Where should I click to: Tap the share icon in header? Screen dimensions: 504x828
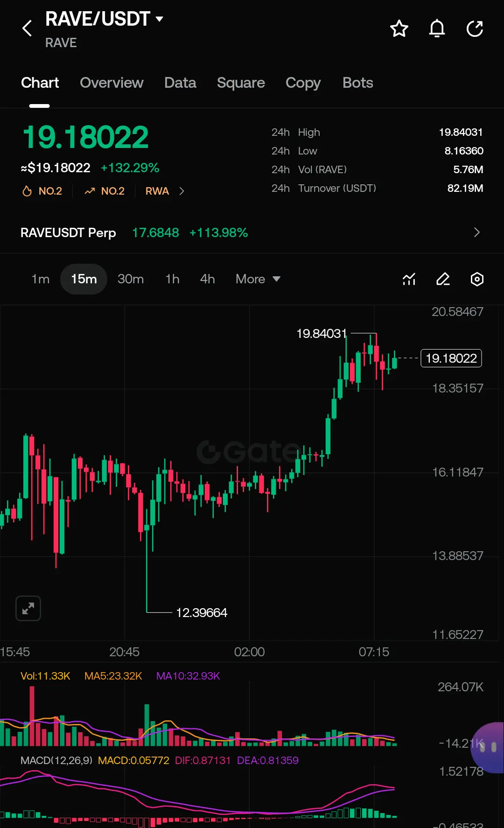coord(475,28)
